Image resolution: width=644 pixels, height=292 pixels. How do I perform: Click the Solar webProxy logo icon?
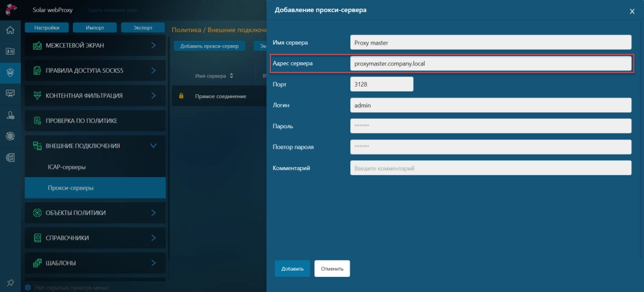pyautogui.click(x=11, y=9)
